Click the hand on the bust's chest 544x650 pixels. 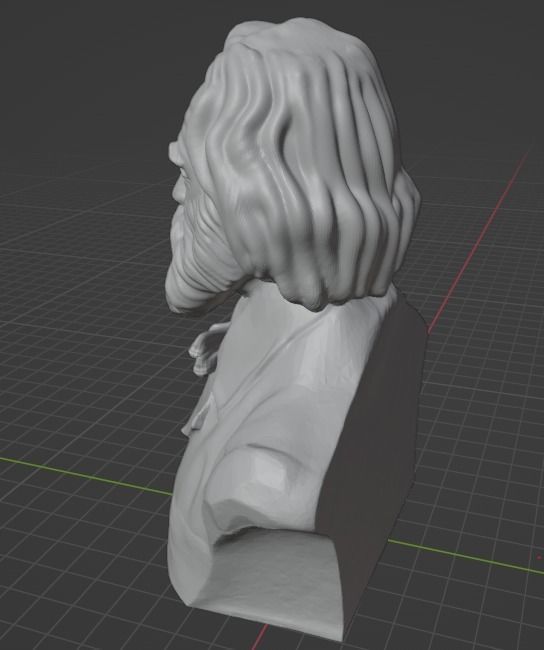click(206, 348)
